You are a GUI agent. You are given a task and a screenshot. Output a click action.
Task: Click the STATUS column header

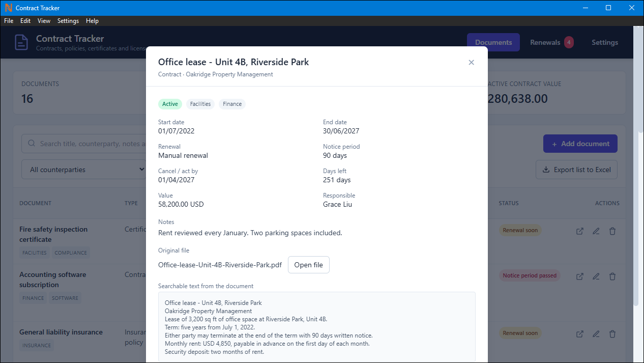point(509,203)
